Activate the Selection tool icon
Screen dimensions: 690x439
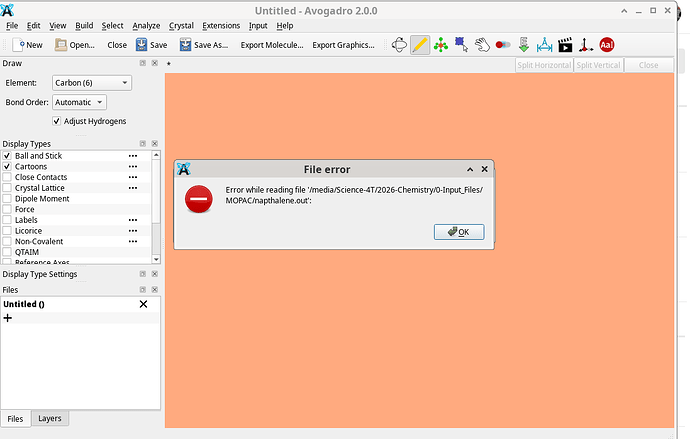click(x=461, y=45)
